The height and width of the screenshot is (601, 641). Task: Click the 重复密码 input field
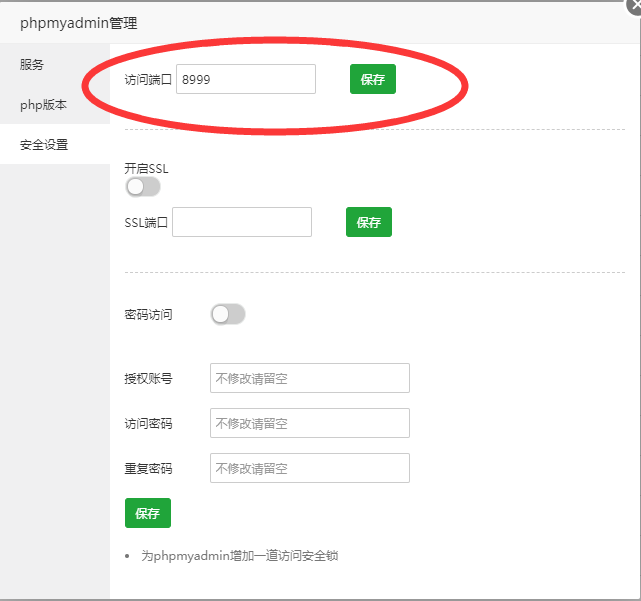310,468
